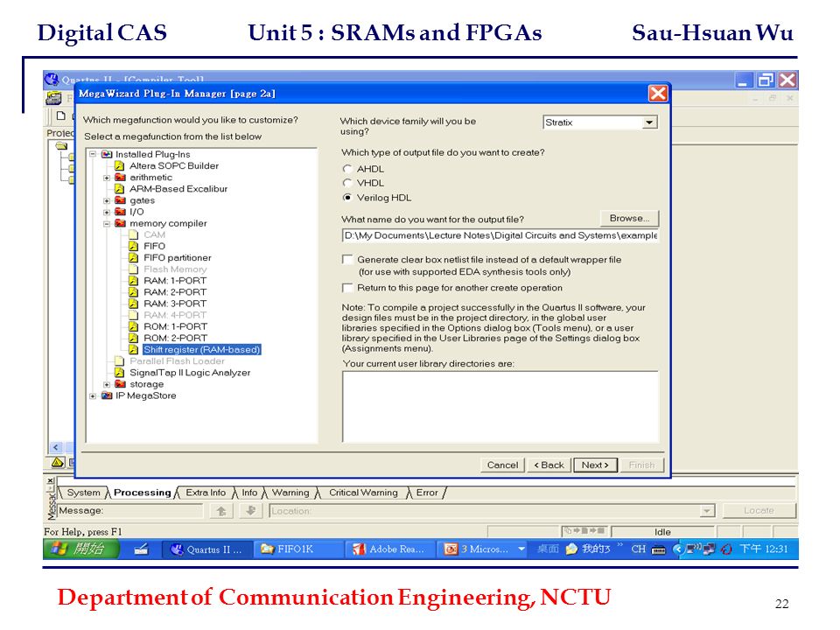Click the RAM: 3-PORT megafunction icon
Image resolution: width=840 pixels, height=630 pixels.
pyautogui.click(x=133, y=304)
